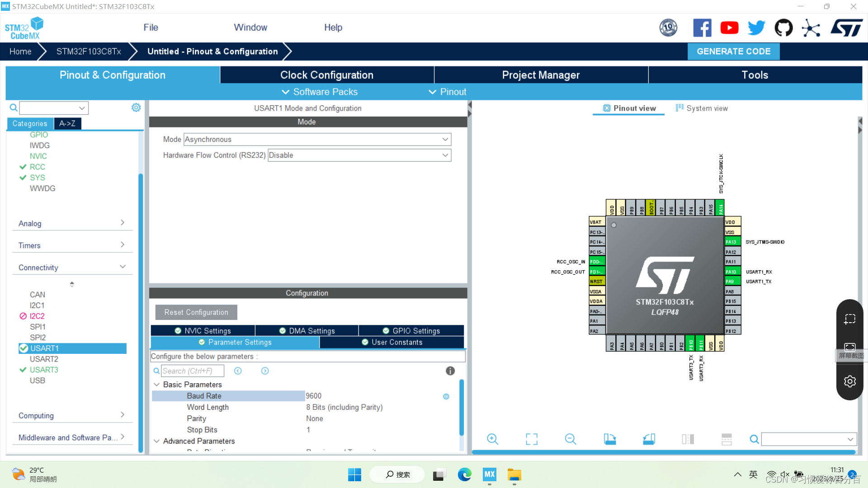Open Microsoft Edge from taskbar
The width and height of the screenshot is (868, 488).
464,475
